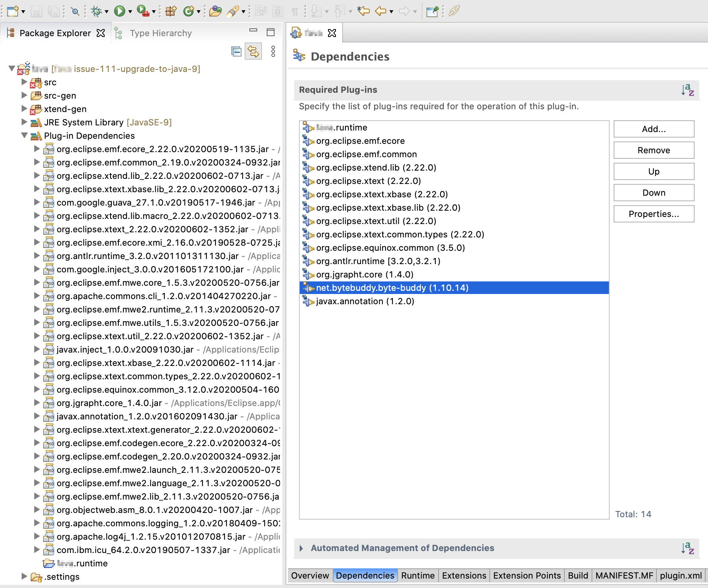Click the Add... button
Viewport: 708px width, 588px height.
tap(654, 129)
